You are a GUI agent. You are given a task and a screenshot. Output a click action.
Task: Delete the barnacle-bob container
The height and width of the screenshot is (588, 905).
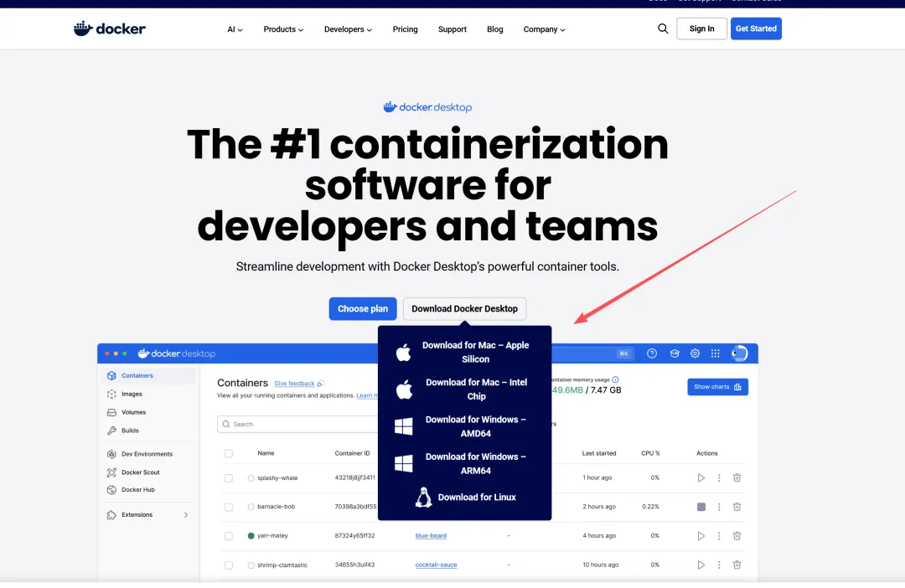pyautogui.click(x=737, y=507)
